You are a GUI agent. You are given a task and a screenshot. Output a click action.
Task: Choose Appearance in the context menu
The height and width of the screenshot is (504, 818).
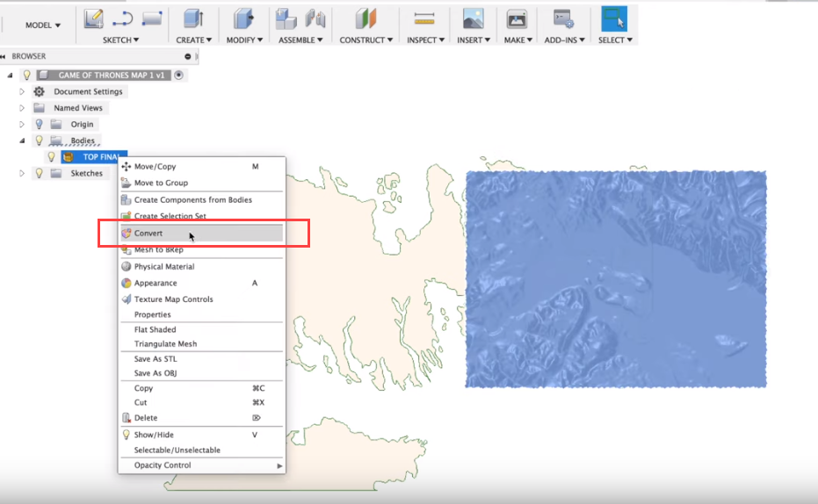pyautogui.click(x=201, y=283)
